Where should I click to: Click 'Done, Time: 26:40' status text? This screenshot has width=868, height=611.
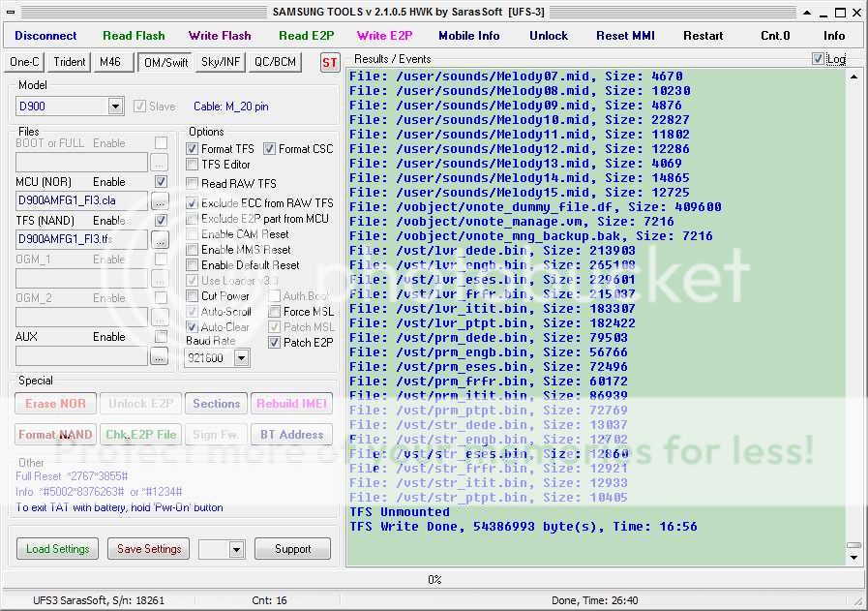click(x=594, y=600)
